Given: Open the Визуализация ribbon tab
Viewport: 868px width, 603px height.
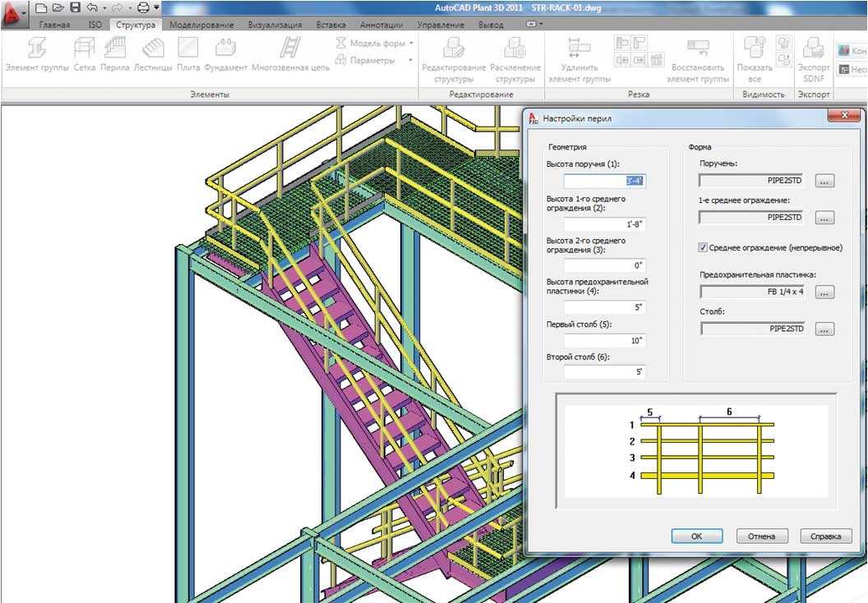Looking at the screenshot, I should click(x=275, y=25).
